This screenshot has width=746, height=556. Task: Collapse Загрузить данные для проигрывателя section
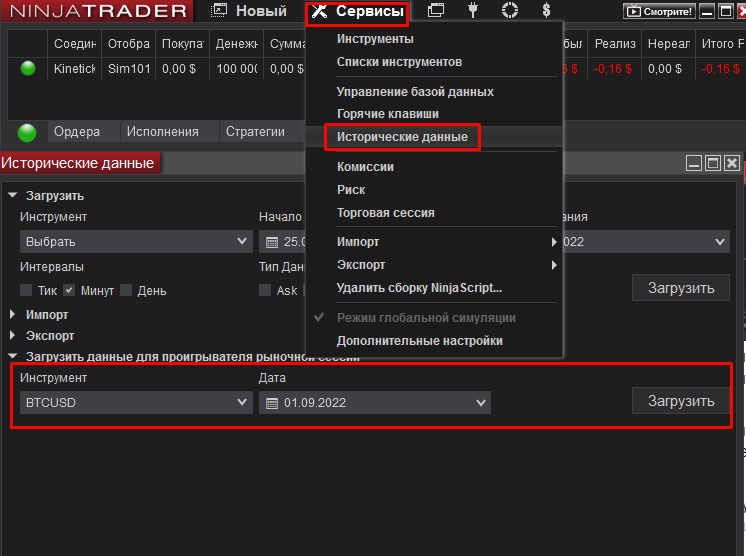coord(13,356)
